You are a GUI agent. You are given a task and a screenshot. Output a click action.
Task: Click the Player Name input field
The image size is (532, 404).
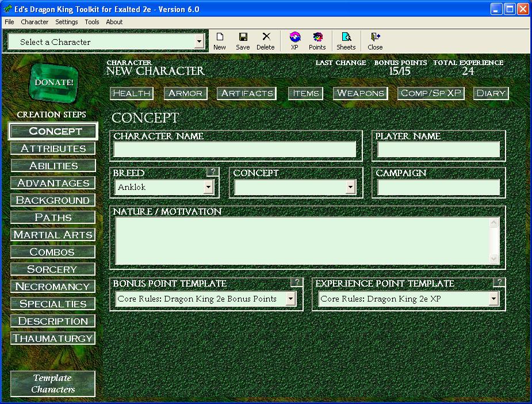438,150
